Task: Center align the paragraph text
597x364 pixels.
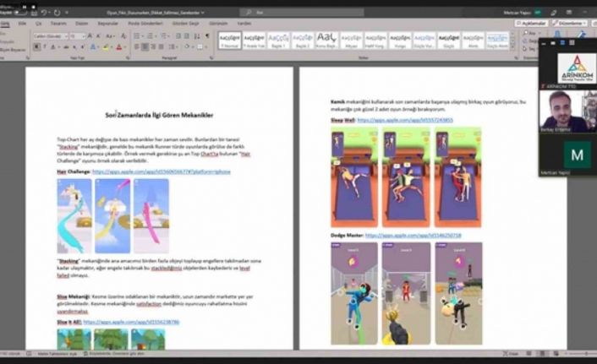Action: click(145, 46)
